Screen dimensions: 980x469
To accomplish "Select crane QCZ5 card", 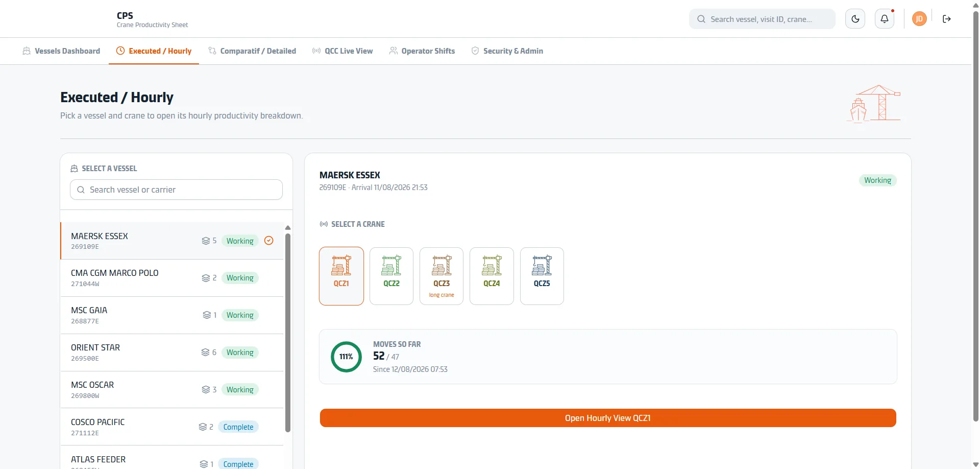I will pos(542,276).
